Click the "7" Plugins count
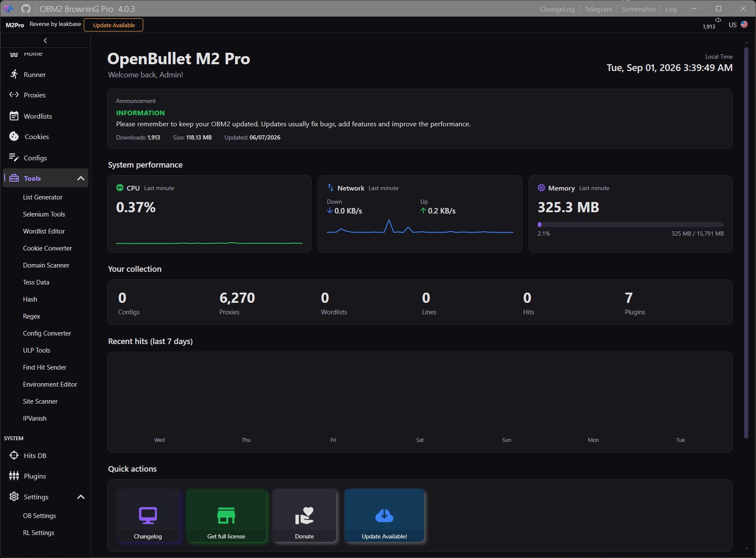756x558 pixels. coord(629,298)
